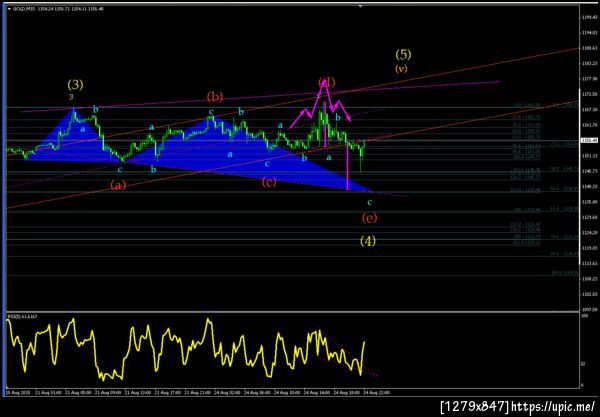Select the orange (v) wave label
Image resolution: width=600 pixels, height=417 pixels.
tap(401, 69)
